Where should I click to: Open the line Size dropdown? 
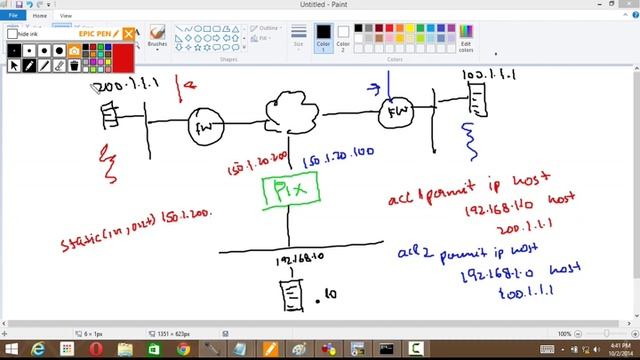[298, 38]
